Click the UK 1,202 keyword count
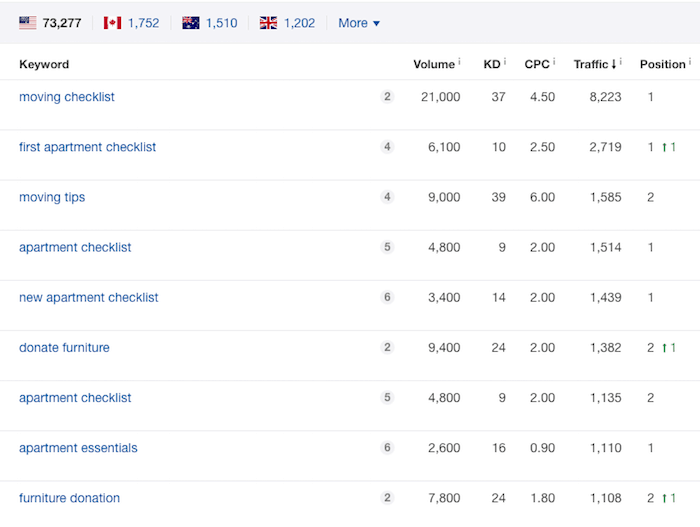 [x=300, y=23]
